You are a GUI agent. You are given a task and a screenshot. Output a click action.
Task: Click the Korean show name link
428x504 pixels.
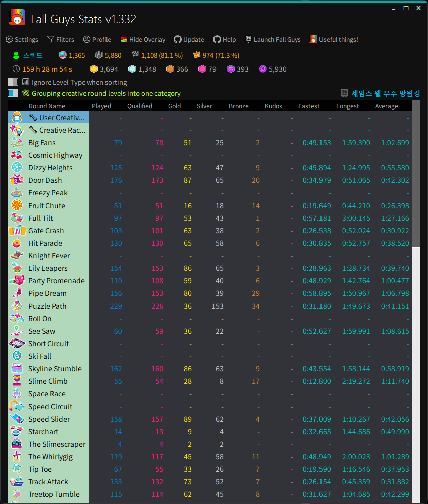[385, 93]
